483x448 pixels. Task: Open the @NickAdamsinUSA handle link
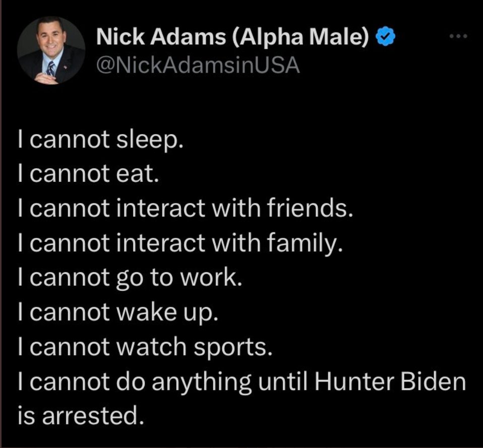198,66
